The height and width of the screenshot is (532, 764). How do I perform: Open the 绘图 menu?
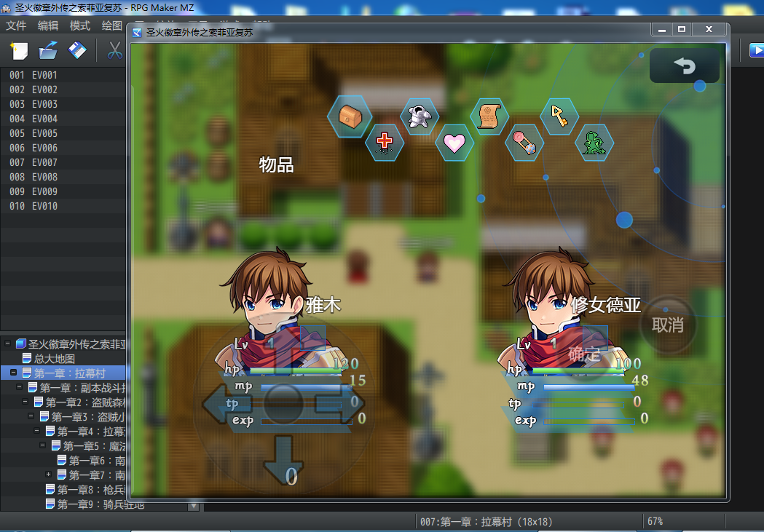pyautogui.click(x=111, y=25)
